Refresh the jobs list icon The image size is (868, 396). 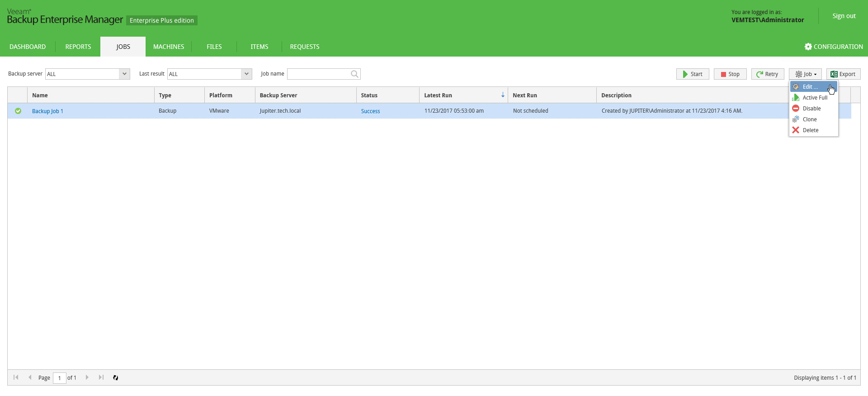116,377
